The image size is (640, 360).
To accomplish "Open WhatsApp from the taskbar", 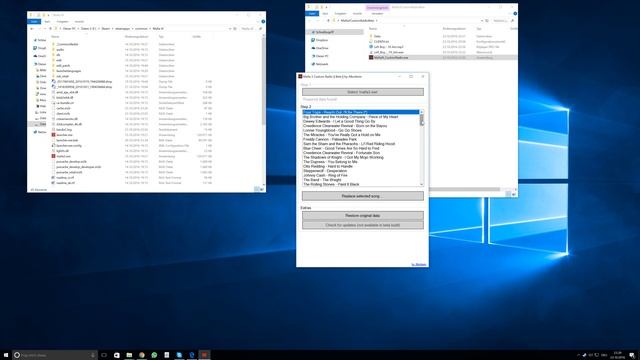I will click(154, 355).
